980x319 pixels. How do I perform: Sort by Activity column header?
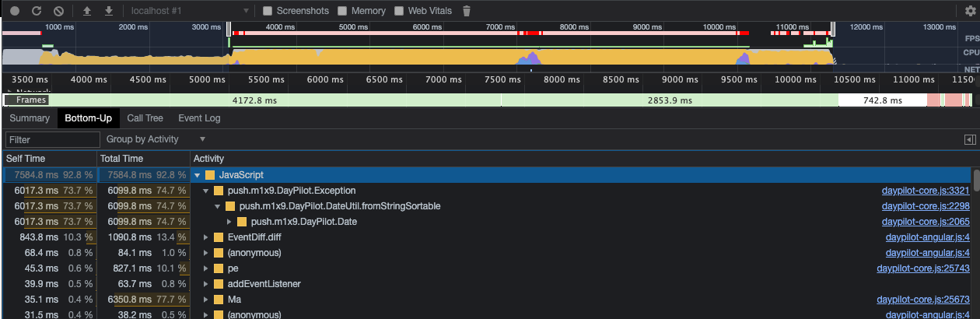[x=579, y=159]
